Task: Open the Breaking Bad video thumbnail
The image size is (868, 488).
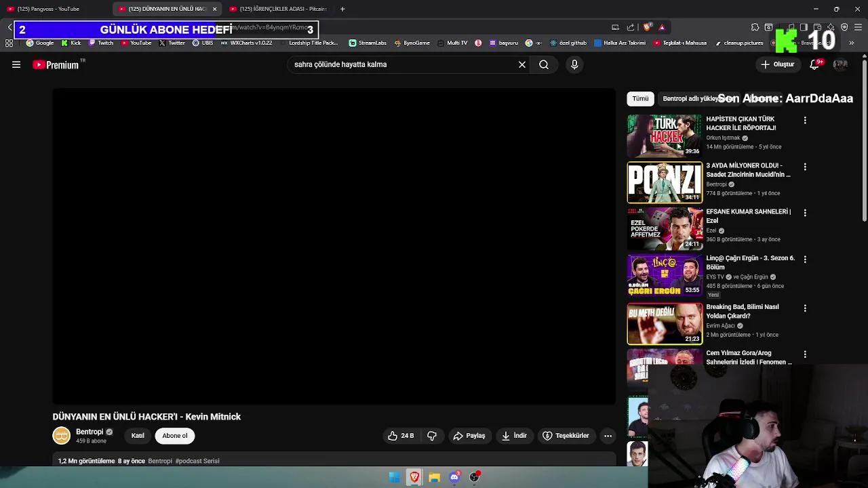Action: (665, 323)
